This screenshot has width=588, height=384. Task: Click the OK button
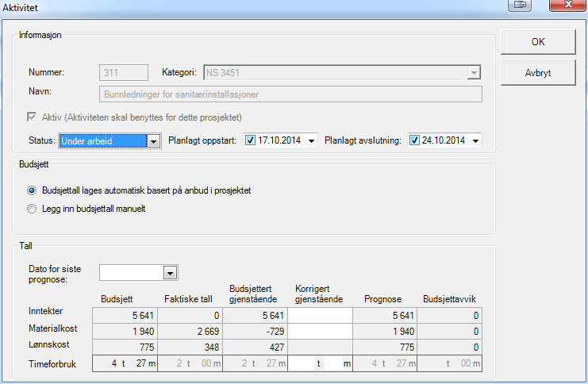[538, 42]
